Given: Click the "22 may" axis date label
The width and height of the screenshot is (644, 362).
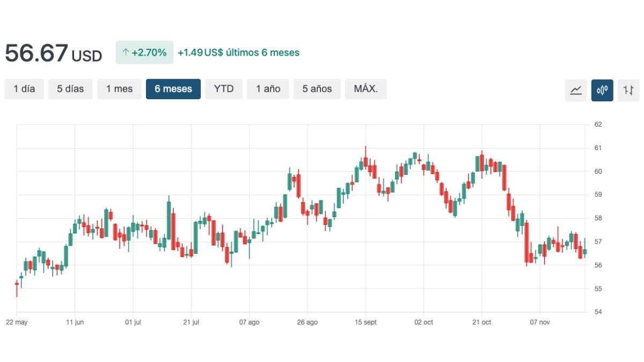Looking at the screenshot, I should 18,322.
